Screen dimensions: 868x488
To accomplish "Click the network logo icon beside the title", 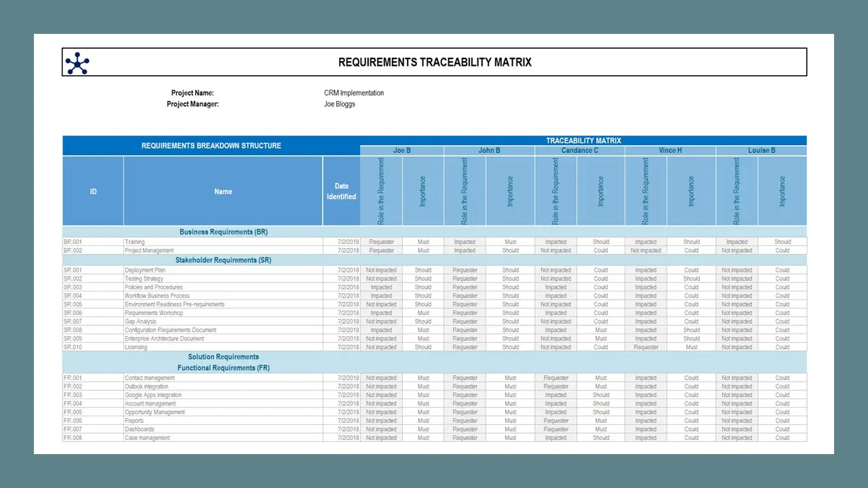I will click(77, 63).
